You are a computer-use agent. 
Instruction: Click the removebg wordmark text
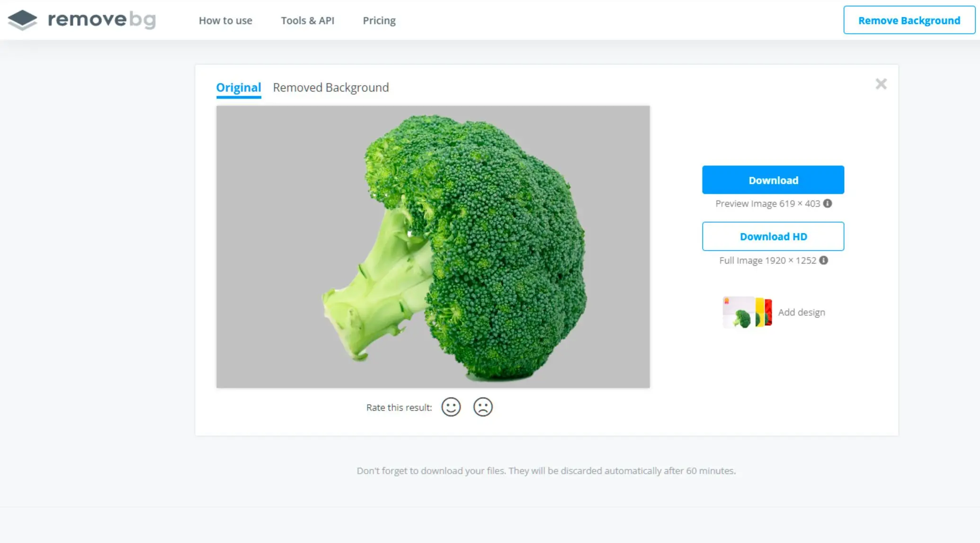point(102,19)
